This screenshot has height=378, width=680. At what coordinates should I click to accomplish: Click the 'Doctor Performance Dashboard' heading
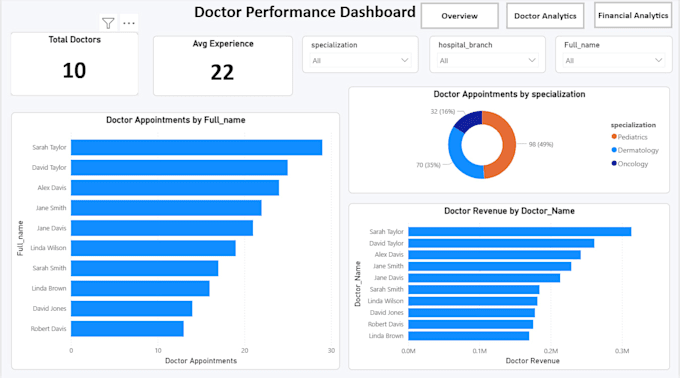click(305, 12)
